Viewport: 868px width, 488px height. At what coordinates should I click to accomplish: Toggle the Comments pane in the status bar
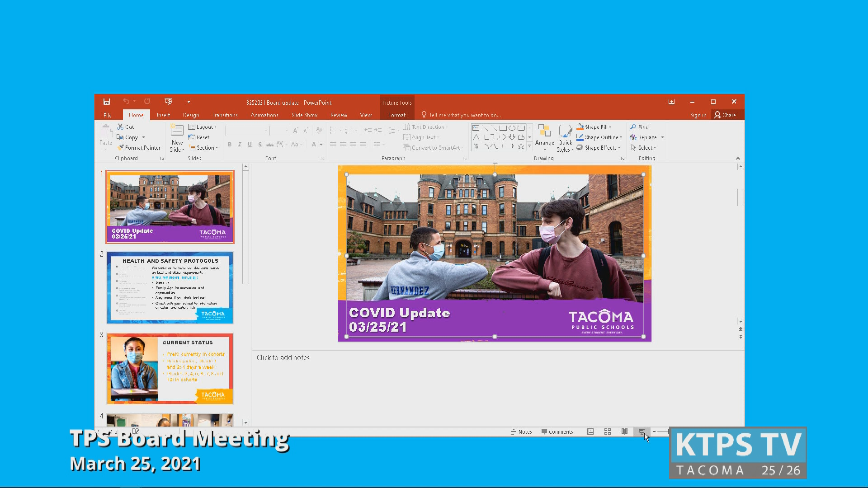(x=557, y=432)
